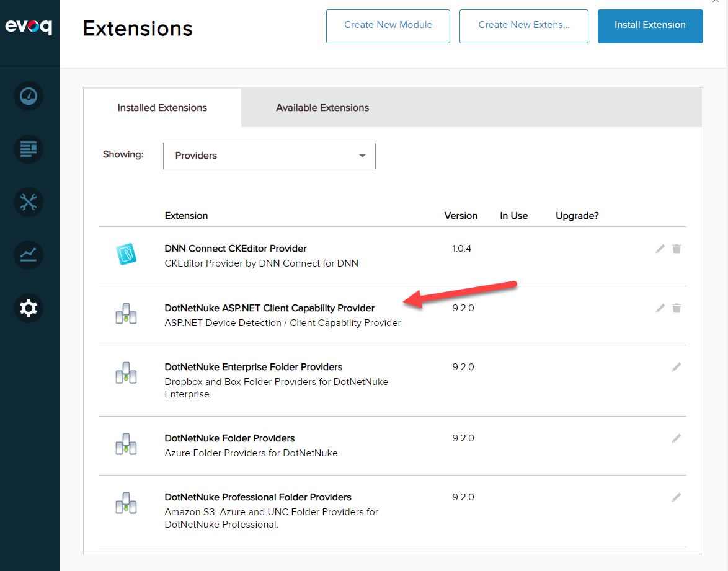Close the Extensions panel
728x571 pixels.
click(x=716, y=1)
